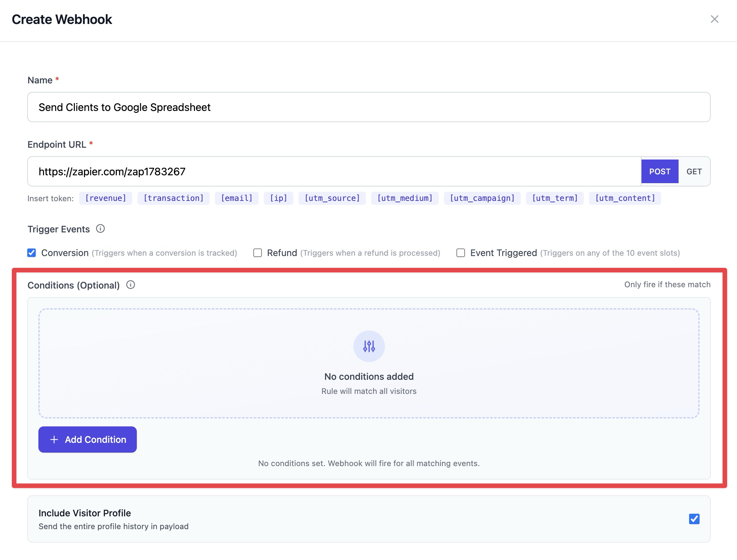Image resolution: width=737 pixels, height=560 pixels.
Task: Insert the [utm_campaign] token
Action: click(x=482, y=198)
